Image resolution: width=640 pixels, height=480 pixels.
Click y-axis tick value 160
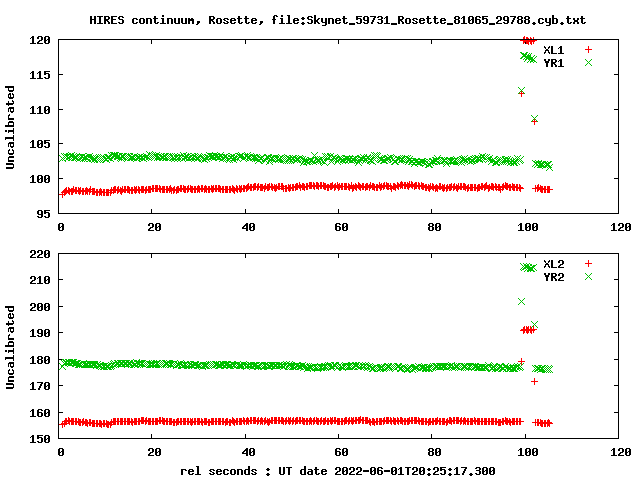click(x=40, y=413)
